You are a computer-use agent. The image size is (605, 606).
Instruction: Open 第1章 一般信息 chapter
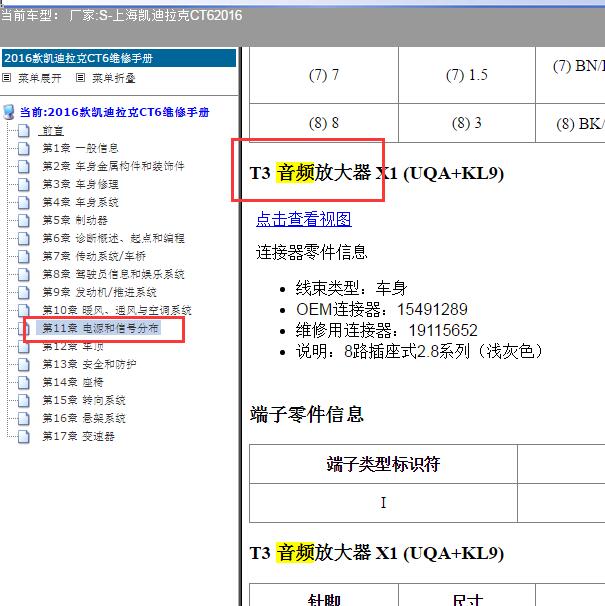(x=80, y=148)
